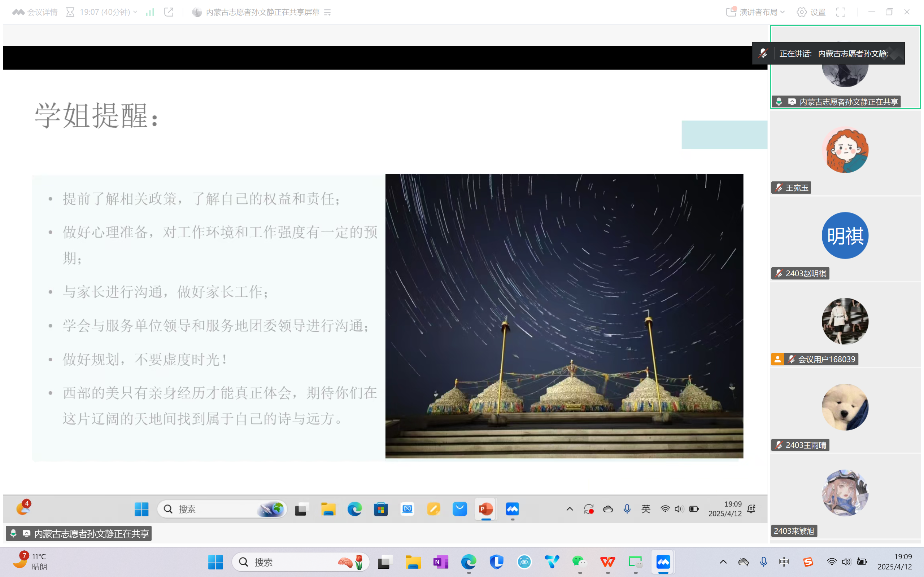Toggle the Chinese input mode indicator (中)
Viewport: 924px width, 577px height.
point(784,562)
